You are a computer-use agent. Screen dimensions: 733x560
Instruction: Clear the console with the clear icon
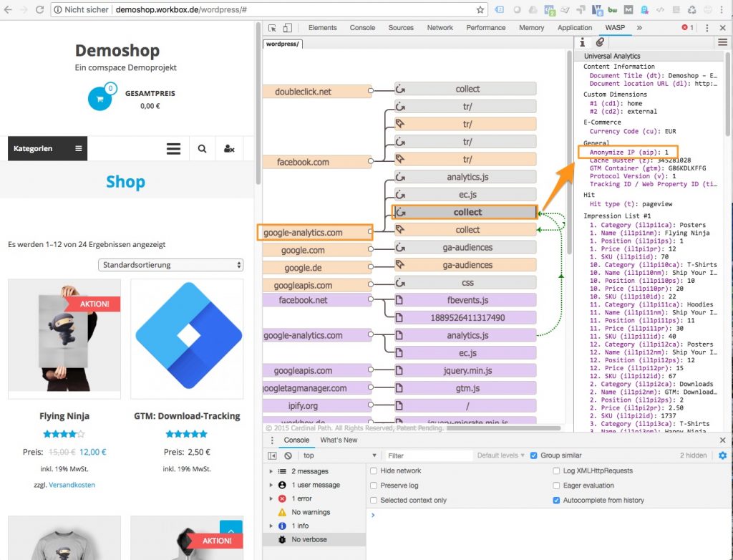pos(288,455)
